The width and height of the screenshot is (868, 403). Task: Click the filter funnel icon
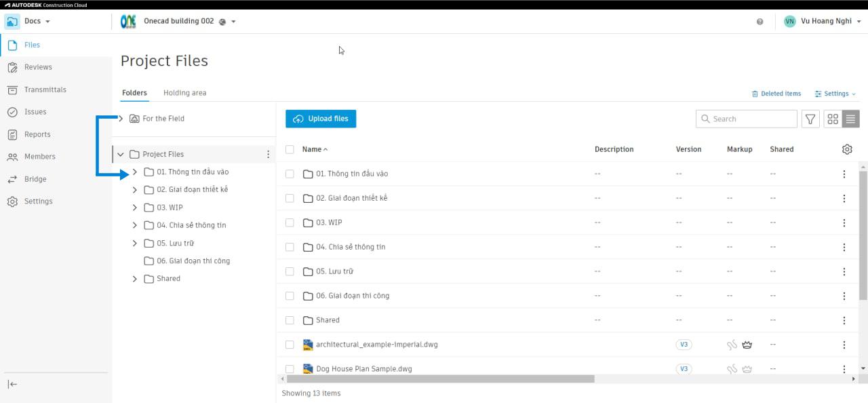pos(810,119)
